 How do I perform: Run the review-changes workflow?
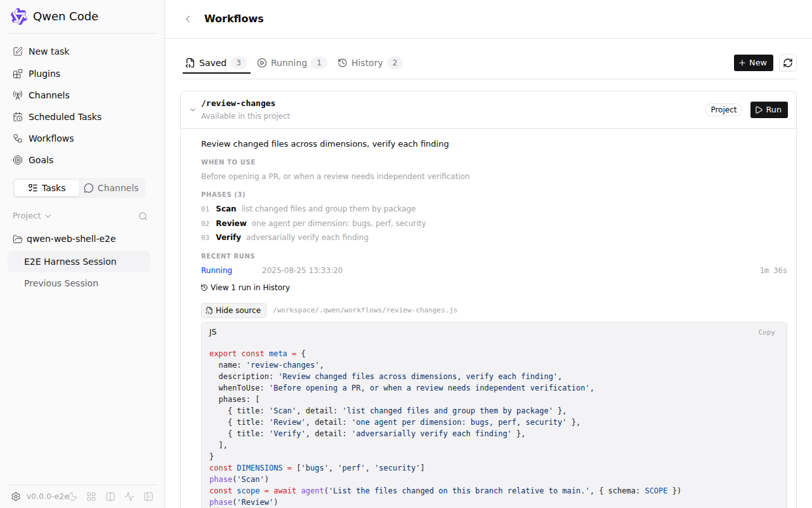(x=769, y=110)
